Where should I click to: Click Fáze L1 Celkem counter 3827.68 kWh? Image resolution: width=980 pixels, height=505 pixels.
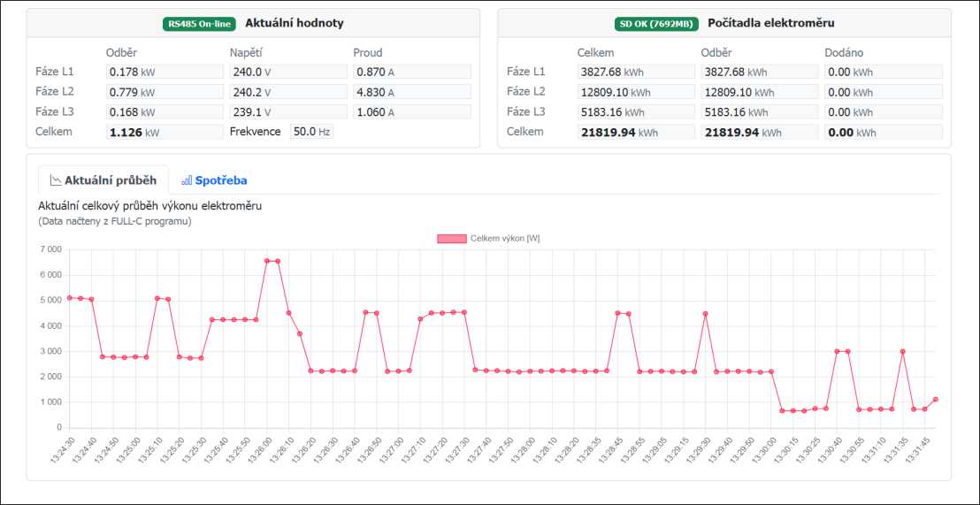(x=635, y=72)
